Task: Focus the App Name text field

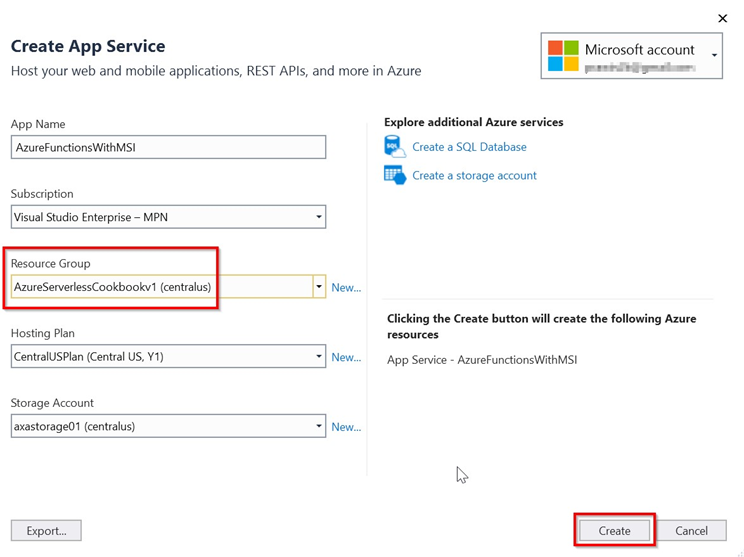Action: click(168, 146)
